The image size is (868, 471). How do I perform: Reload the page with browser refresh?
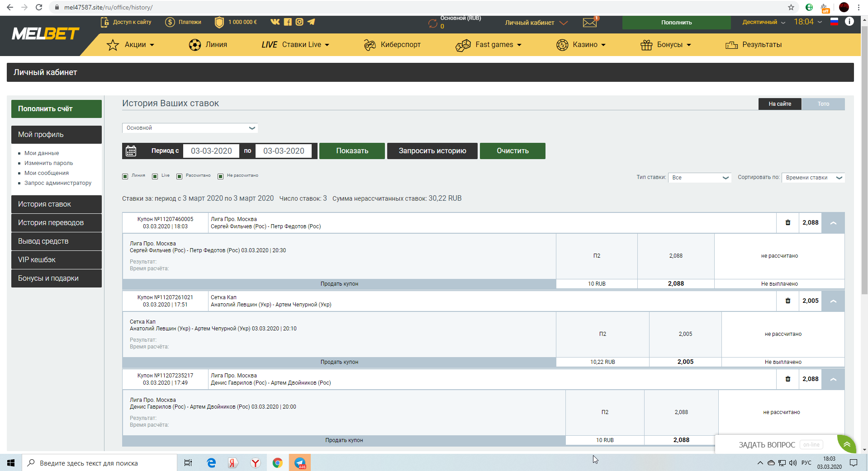tap(39, 7)
